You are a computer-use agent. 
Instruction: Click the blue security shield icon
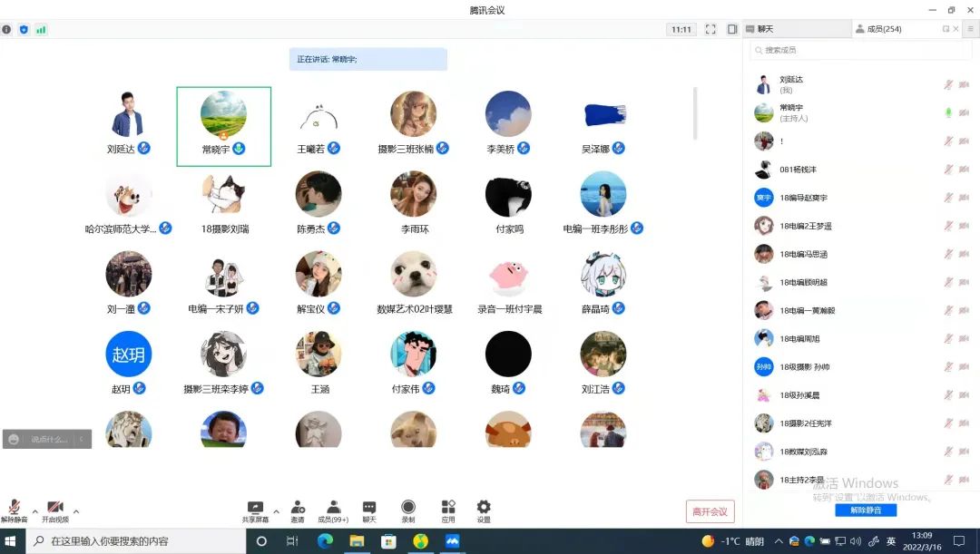(24, 29)
